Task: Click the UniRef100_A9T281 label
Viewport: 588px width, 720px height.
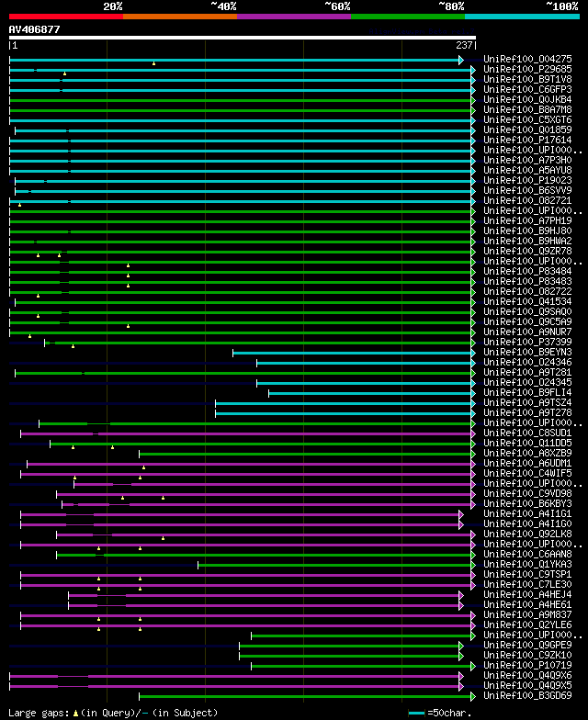Action: [527, 373]
